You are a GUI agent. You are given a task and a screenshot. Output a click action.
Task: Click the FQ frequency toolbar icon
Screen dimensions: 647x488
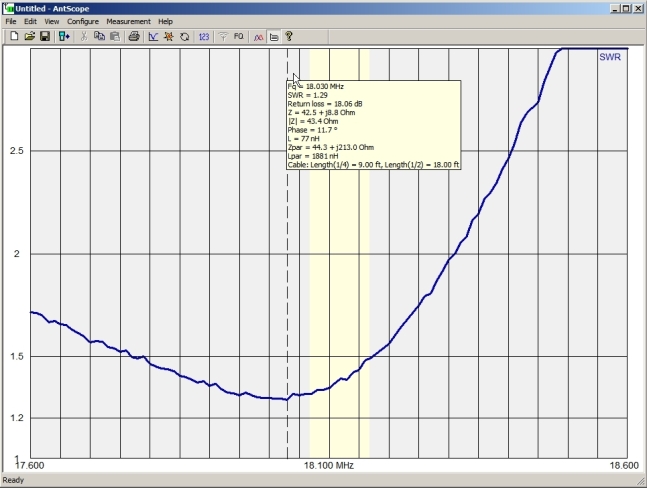click(238, 37)
